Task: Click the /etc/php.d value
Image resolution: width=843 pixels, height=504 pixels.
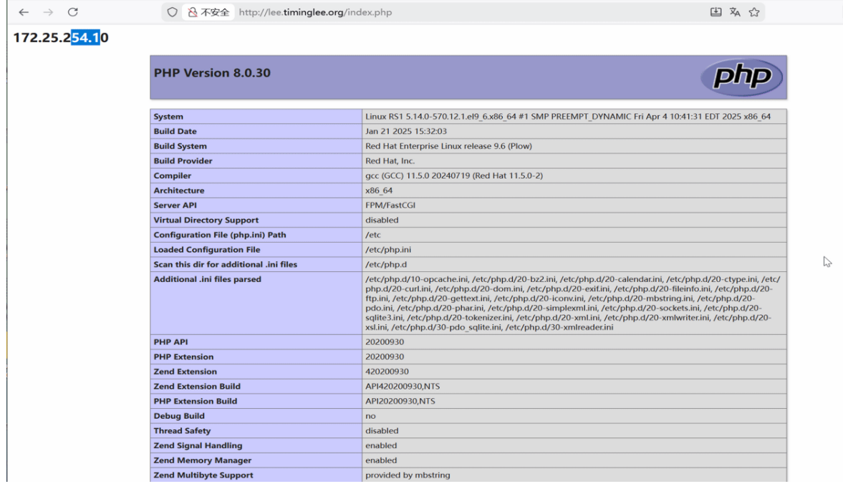Action: point(386,264)
